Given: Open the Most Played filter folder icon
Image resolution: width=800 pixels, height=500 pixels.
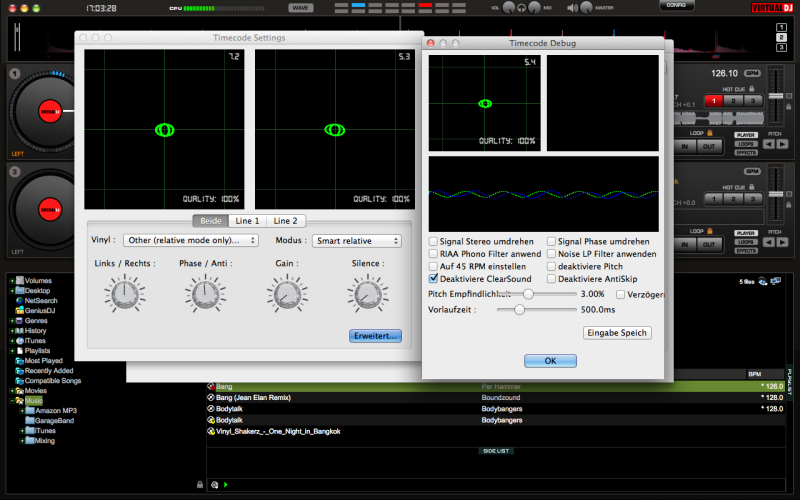Looking at the screenshot, I should click(20, 361).
